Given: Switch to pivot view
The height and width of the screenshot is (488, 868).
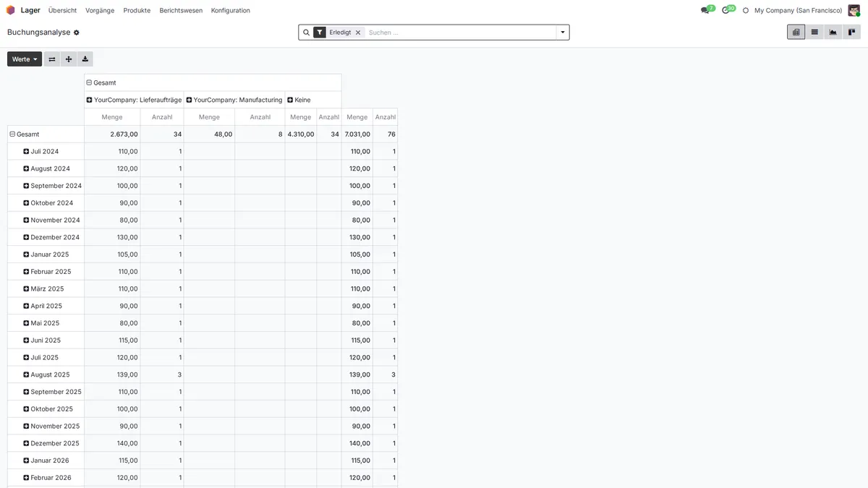Looking at the screenshot, I should [x=796, y=32].
